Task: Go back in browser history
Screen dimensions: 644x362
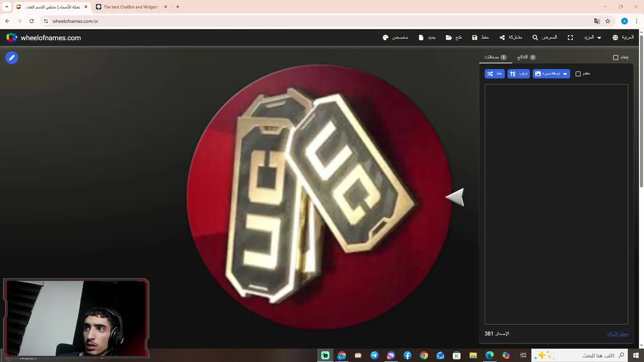Action: (7, 21)
